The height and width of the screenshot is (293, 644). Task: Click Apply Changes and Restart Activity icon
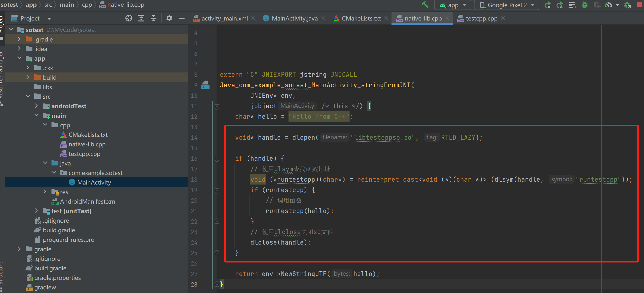tap(560, 5)
